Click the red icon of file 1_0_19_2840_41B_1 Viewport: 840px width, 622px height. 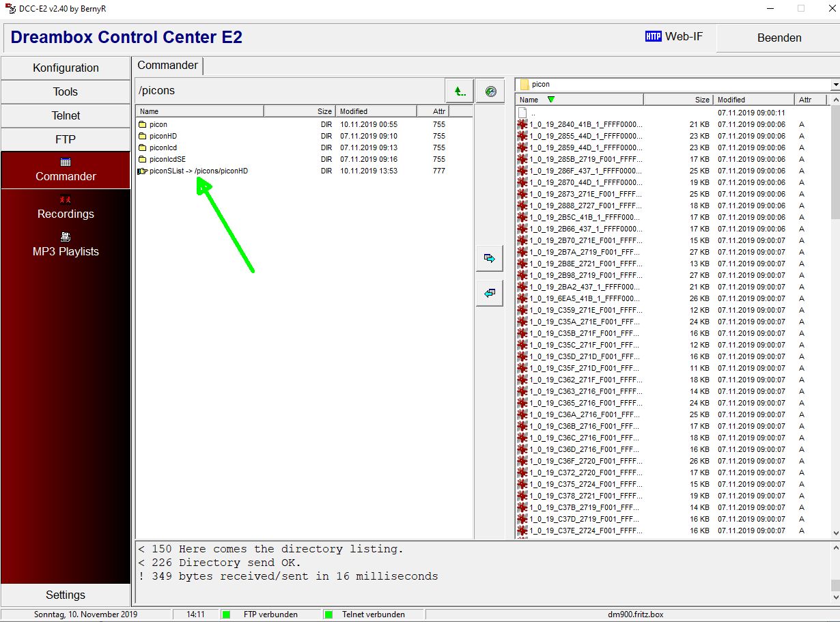click(x=522, y=124)
